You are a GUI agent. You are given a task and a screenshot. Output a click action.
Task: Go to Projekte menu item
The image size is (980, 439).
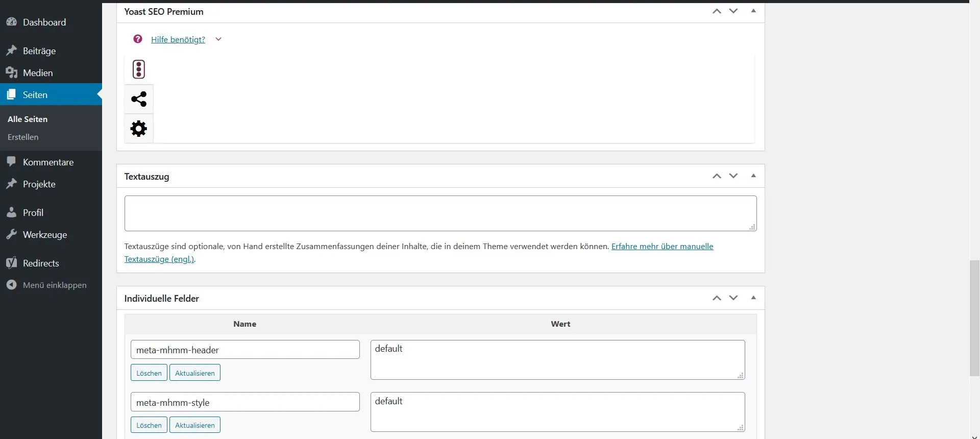[51, 184]
